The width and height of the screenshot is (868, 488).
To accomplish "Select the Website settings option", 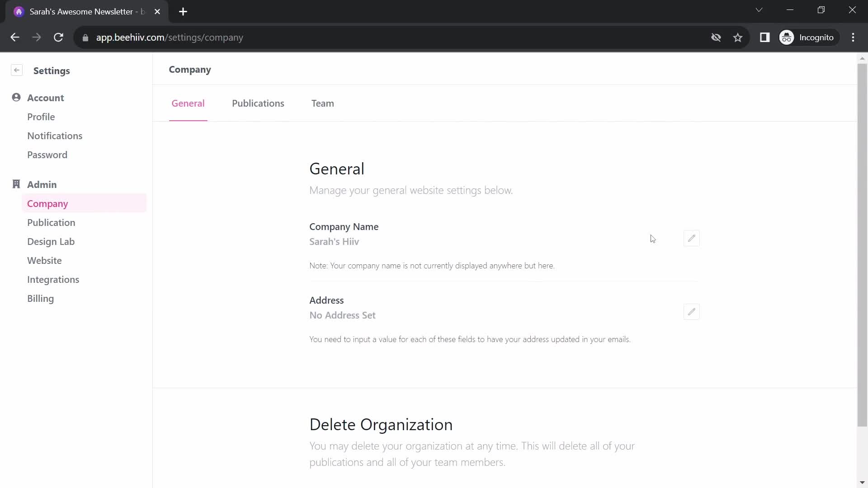I will click(x=45, y=260).
